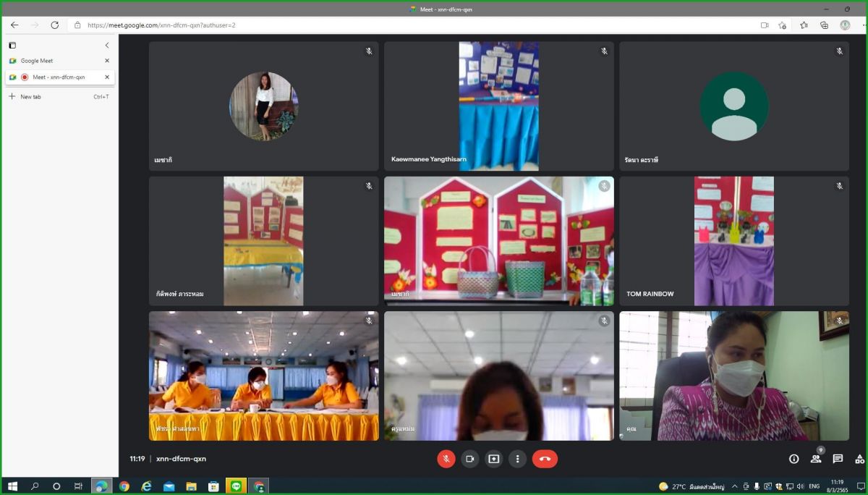868x495 pixels.
Task: Click the New tab button
Action: (x=30, y=96)
